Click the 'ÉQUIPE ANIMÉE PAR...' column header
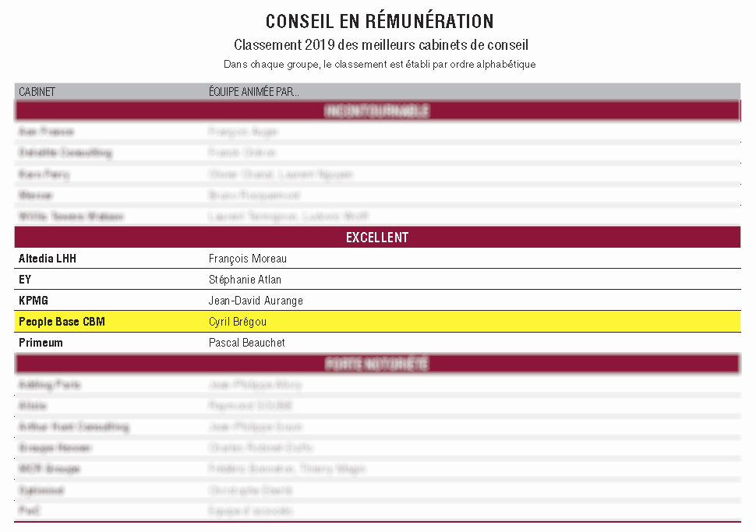This screenshot has width=756, height=532. pos(254,92)
